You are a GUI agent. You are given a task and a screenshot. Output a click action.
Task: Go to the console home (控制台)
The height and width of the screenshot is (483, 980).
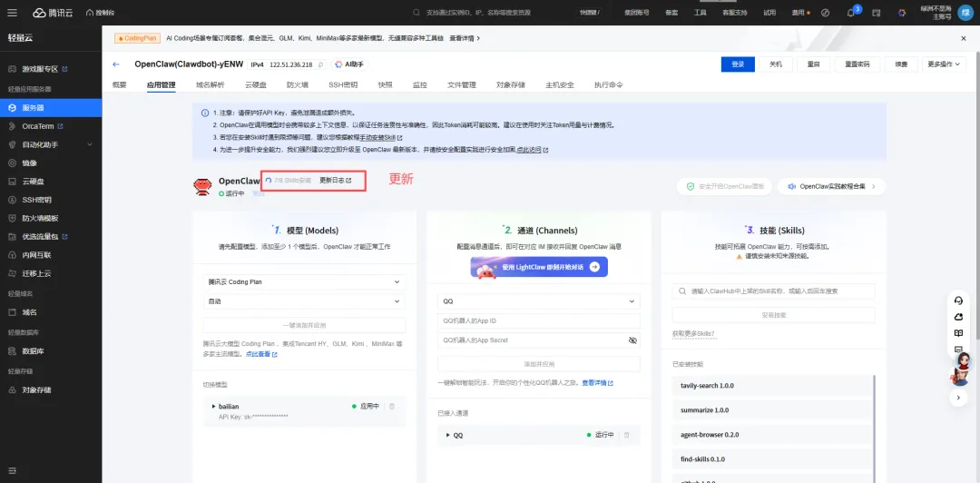click(100, 13)
